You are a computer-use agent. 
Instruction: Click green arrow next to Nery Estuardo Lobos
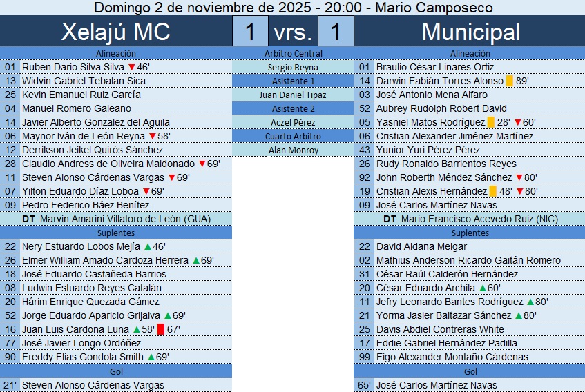[x=147, y=246]
